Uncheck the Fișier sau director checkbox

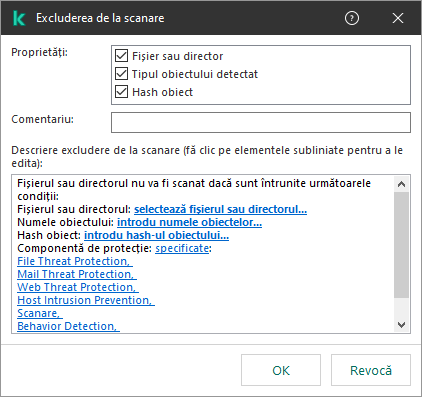pos(121,56)
